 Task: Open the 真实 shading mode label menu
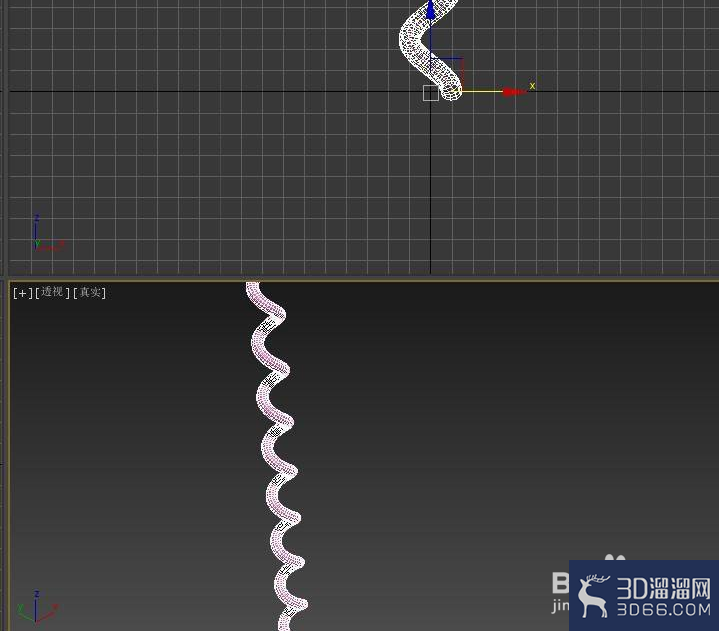pos(89,293)
